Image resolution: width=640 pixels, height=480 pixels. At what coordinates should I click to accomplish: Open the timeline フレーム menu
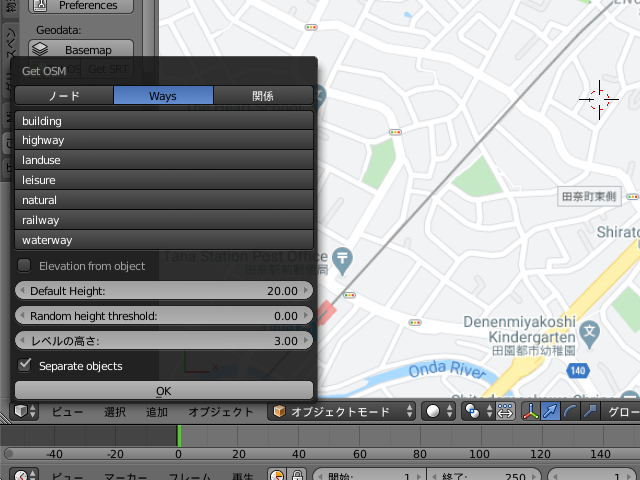(190, 476)
